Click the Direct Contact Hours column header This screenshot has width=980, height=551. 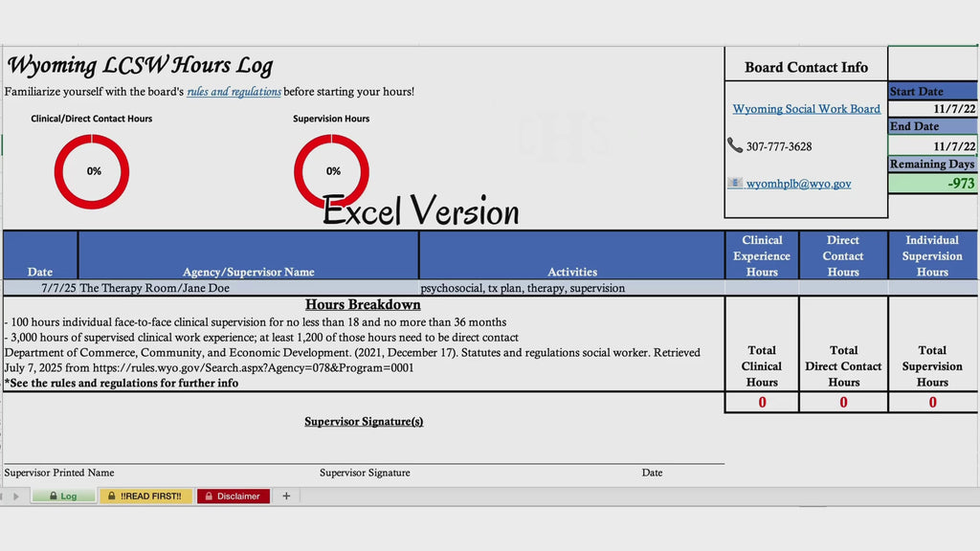(x=843, y=255)
